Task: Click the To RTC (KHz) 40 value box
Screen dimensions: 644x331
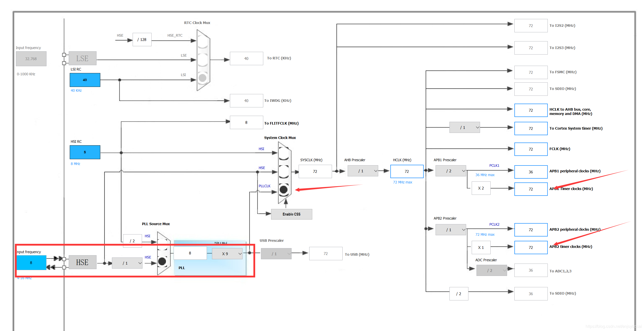Action: coord(247,59)
